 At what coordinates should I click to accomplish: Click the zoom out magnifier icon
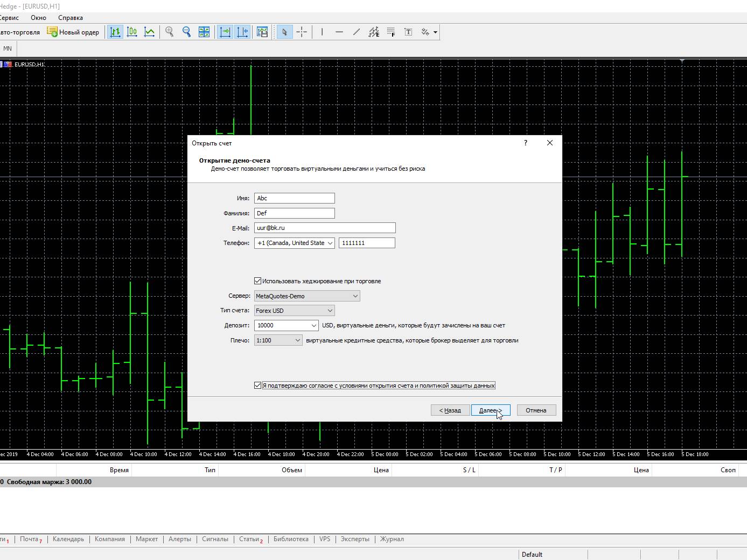(187, 32)
